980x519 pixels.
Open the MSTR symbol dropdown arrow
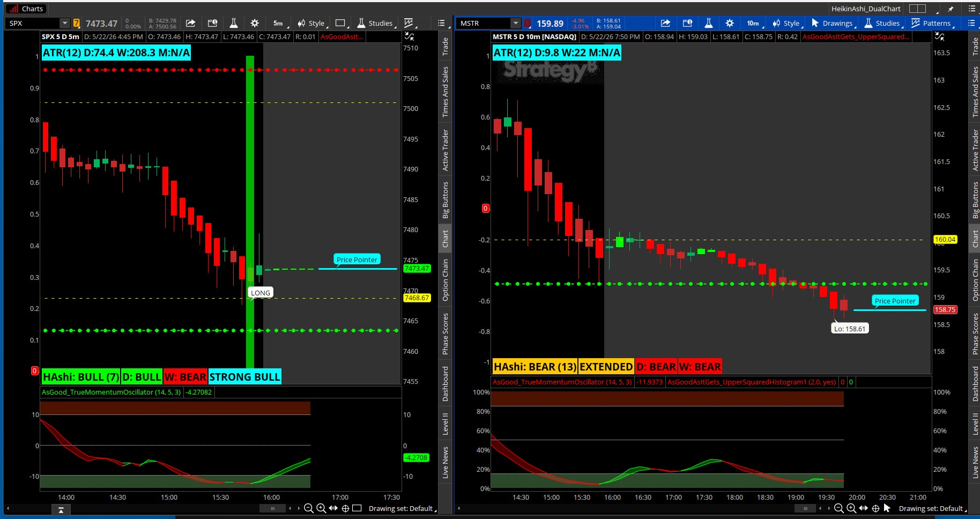pyautogui.click(x=515, y=23)
